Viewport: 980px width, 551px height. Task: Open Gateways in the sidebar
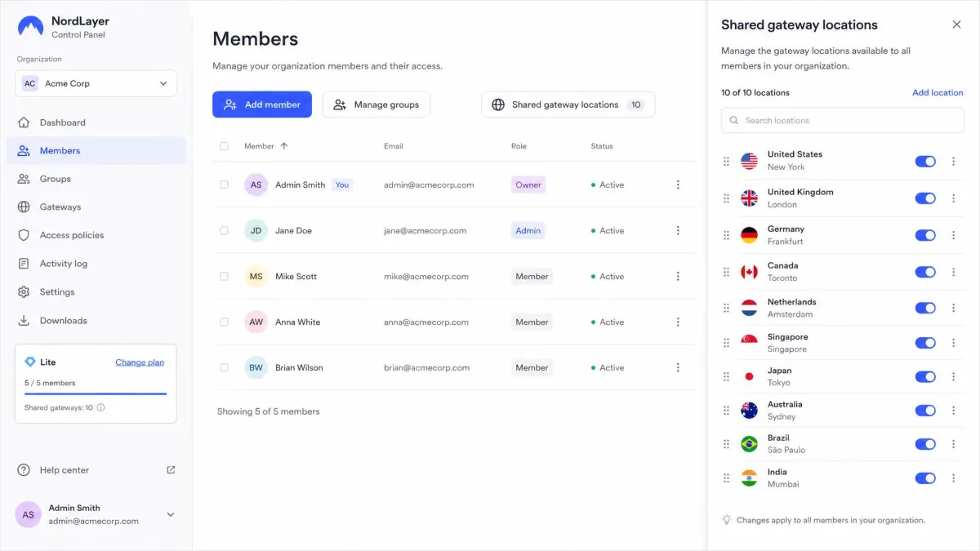point(96,207)
